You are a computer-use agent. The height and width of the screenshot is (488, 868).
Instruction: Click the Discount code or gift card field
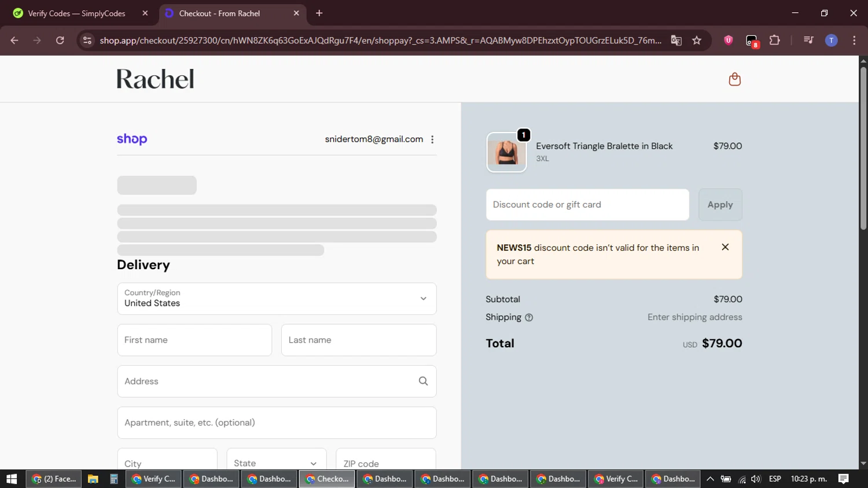pos(587,204)
